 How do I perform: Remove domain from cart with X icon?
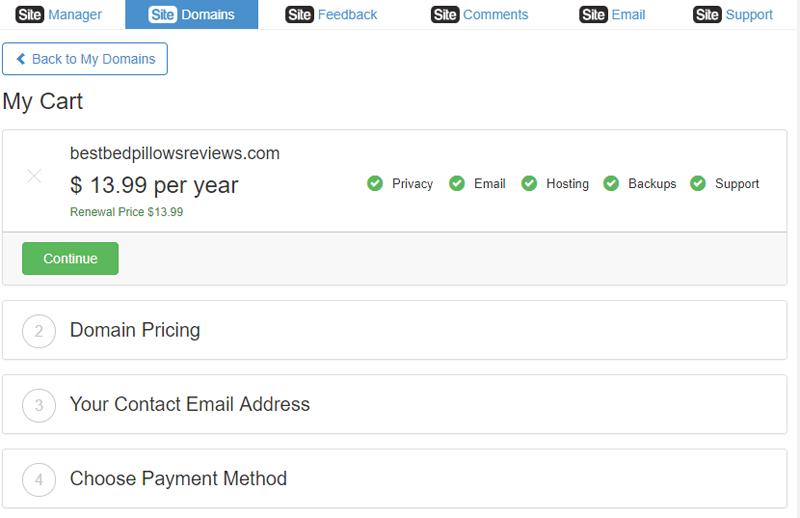(x=34, y=176)
